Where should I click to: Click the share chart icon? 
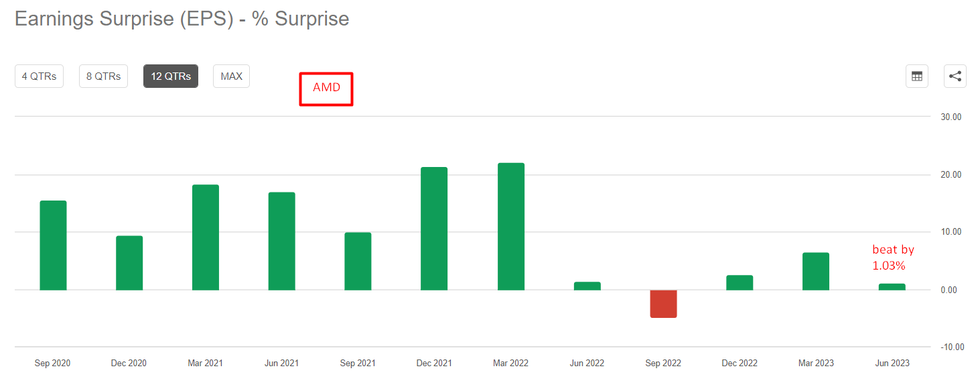955,76
